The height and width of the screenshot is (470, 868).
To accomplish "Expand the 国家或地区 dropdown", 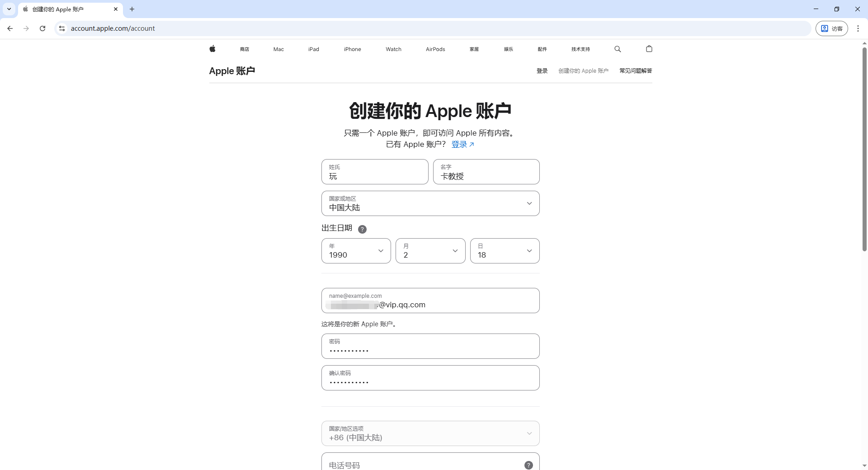I will coord(430,203).
